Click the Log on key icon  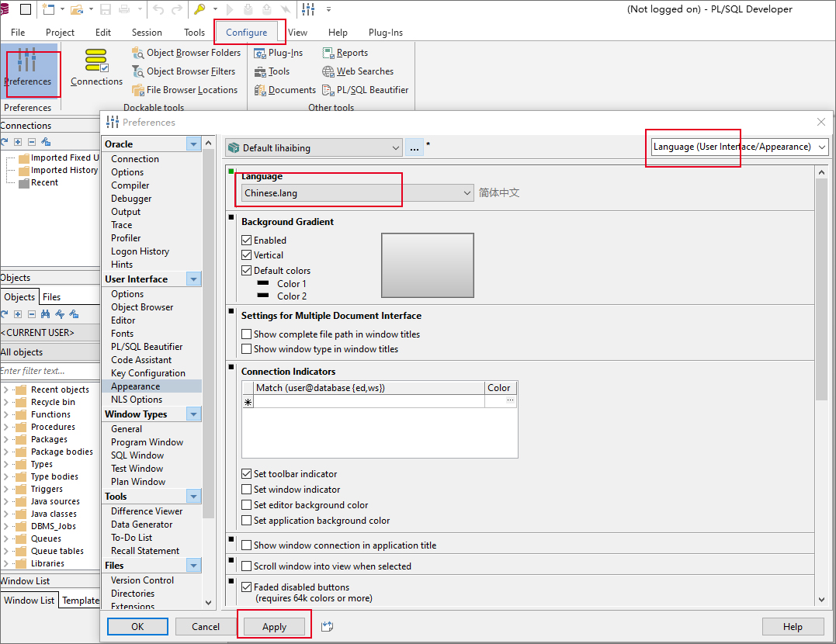tap(200, 9)
